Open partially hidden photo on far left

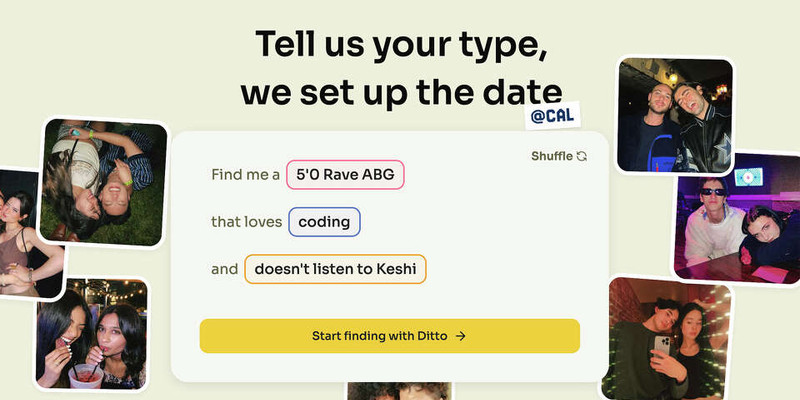click(30, 234)
